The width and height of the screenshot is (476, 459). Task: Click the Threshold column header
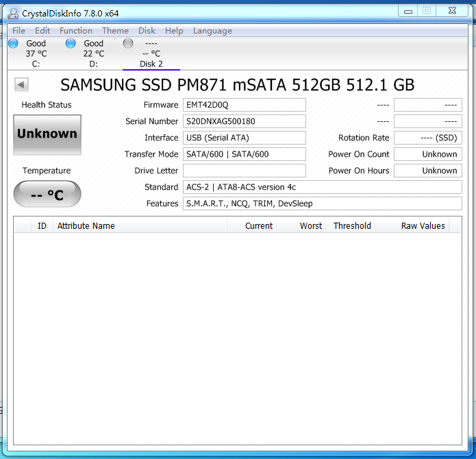tap(350, 225)
